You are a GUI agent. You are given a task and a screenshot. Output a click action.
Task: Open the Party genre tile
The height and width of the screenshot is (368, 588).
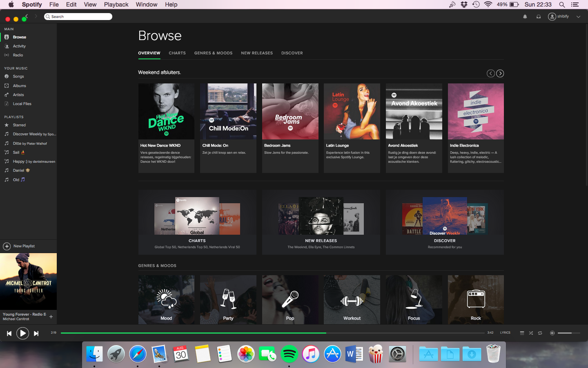coord(228,300)
